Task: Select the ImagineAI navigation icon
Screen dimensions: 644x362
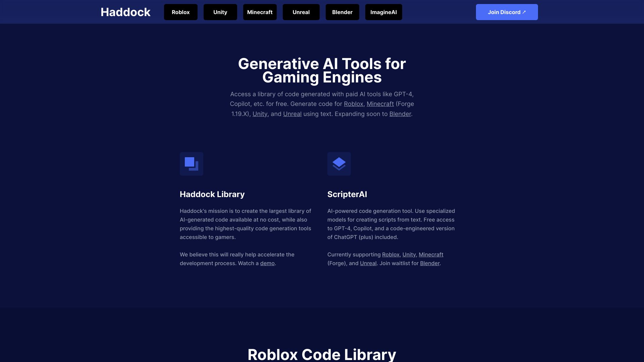Action: (x=383, y=12)
